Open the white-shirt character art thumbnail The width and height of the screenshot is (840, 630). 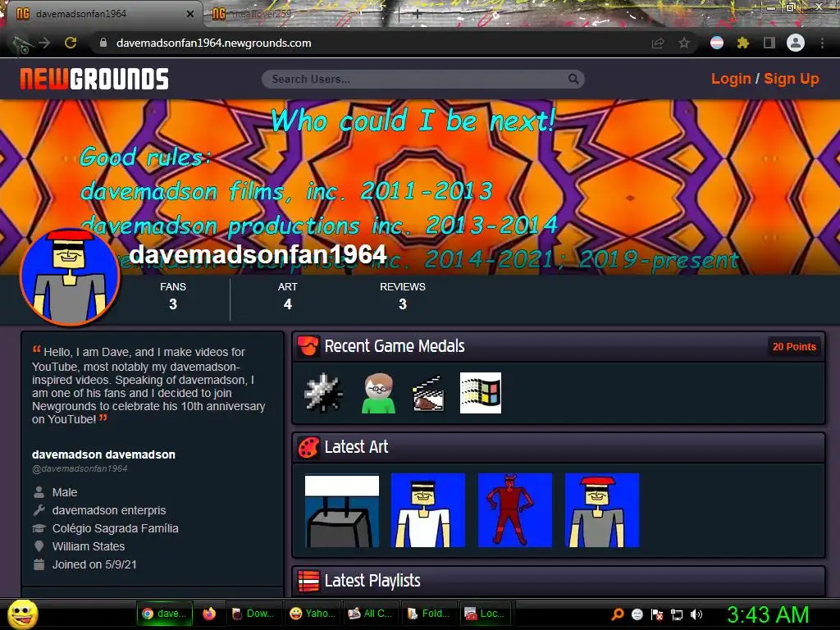click(428, 510)
